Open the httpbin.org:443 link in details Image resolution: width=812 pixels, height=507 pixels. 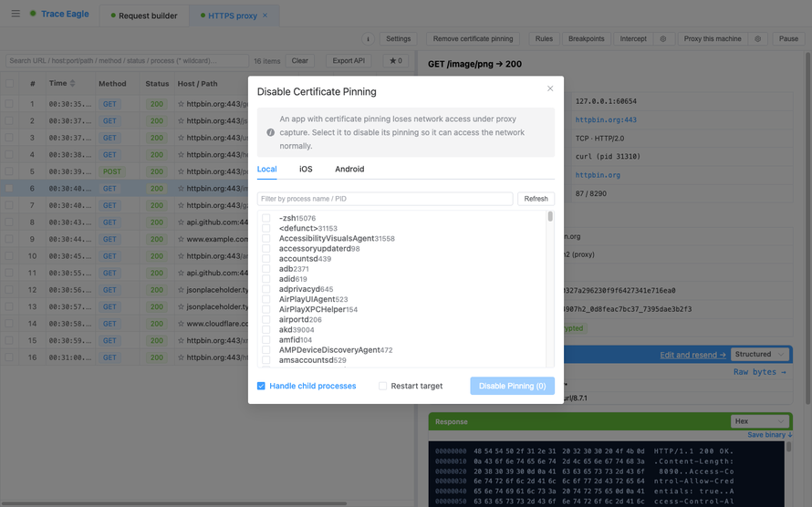tap(606, 119)
